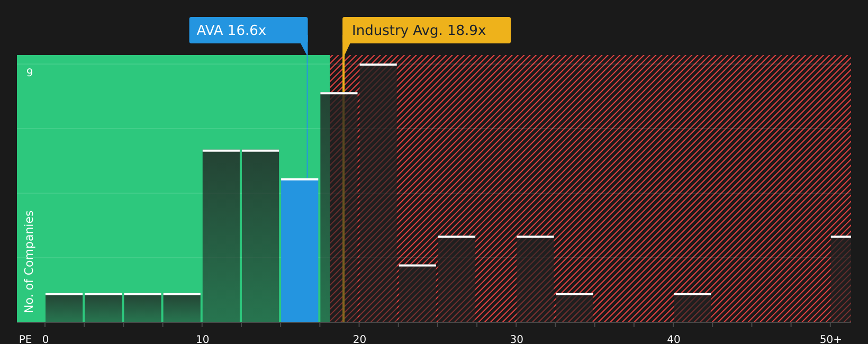This screenshot has width=868, height=344.
Task: Click the y-axis value 9
Action: [30, 73]
